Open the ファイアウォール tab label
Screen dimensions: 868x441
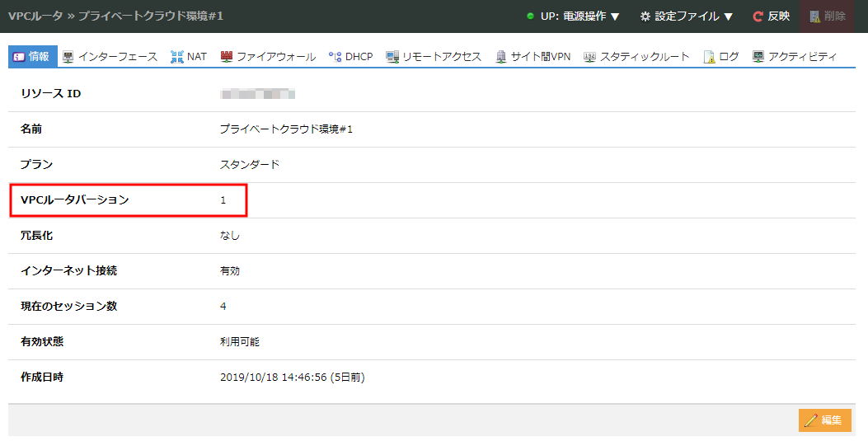tap(275, 57)
